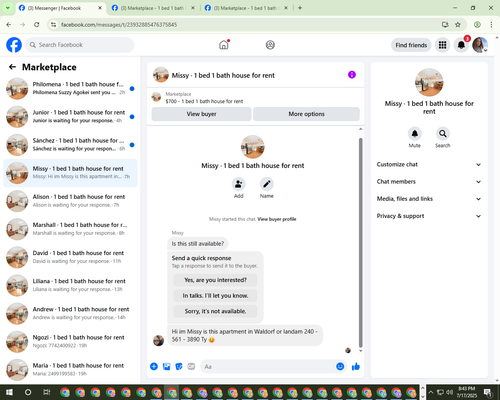Image resolution: width=500 pixels, height=400 pixels.
Task: Choose a GIF icon in composer
Action: coord(191,367)
